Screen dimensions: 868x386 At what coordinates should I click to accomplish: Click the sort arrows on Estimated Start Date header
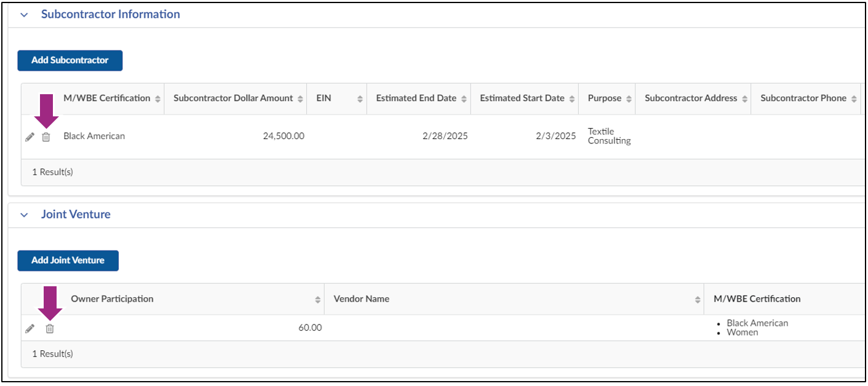point(572,98)
